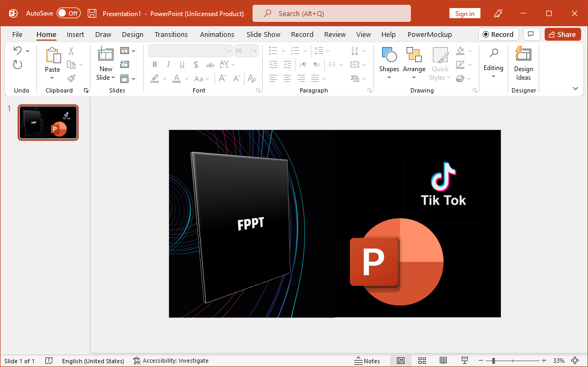This screenshot has width=588, height=367.
Task: Select slide 1 thumbnail
Action: (x=48, y=123)
